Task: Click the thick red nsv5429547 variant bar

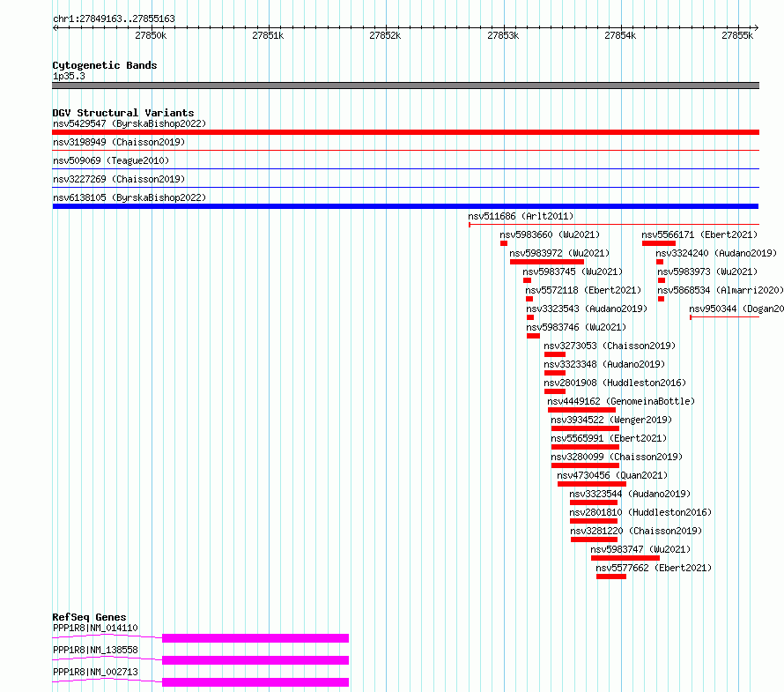Action: (x=405, y=132)
